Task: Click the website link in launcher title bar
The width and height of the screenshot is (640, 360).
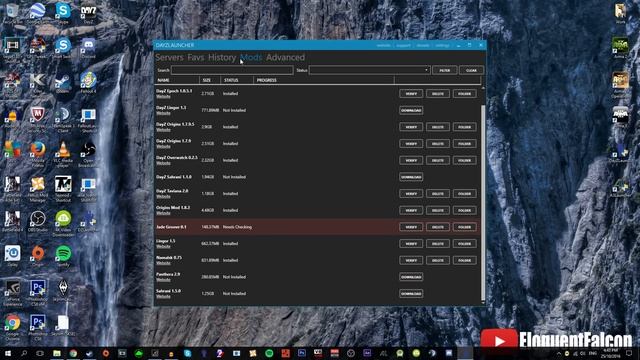Action: [383, 45]
